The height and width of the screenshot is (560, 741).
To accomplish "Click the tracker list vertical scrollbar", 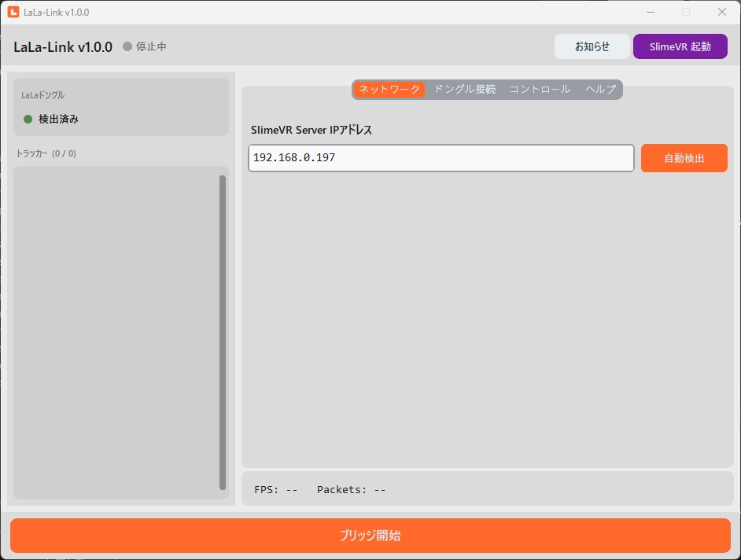I will pos(223,332).
